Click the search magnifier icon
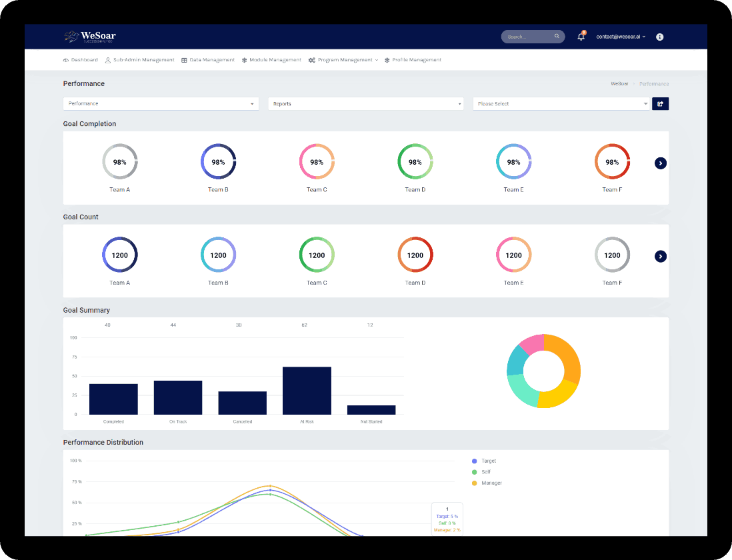732x560 pixels. pos(557,37)
